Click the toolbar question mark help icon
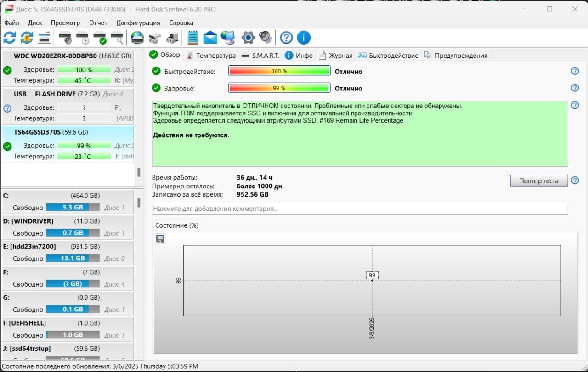588x372 pixels. (286, 38)
